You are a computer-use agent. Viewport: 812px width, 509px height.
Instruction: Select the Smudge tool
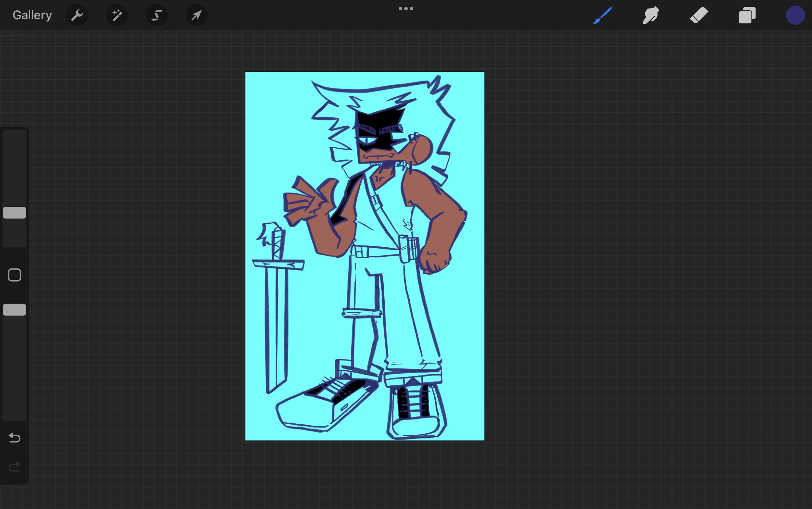coord(651,15)
